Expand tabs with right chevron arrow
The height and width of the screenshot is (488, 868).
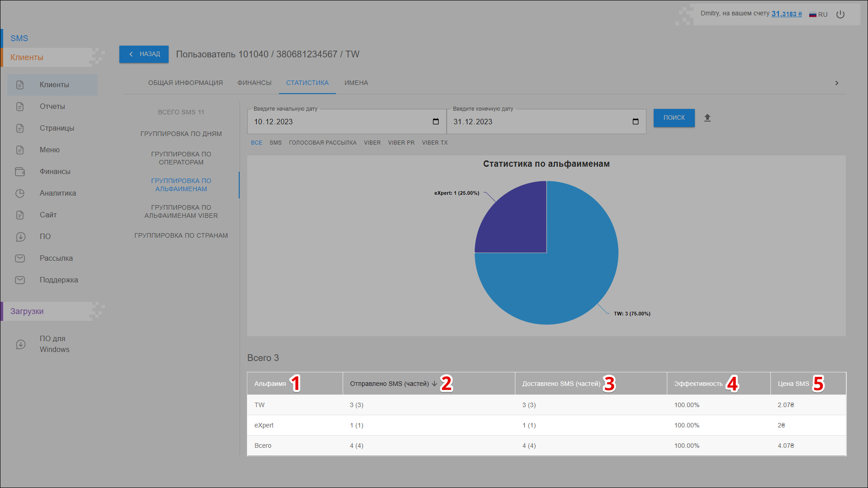point(837,83)
